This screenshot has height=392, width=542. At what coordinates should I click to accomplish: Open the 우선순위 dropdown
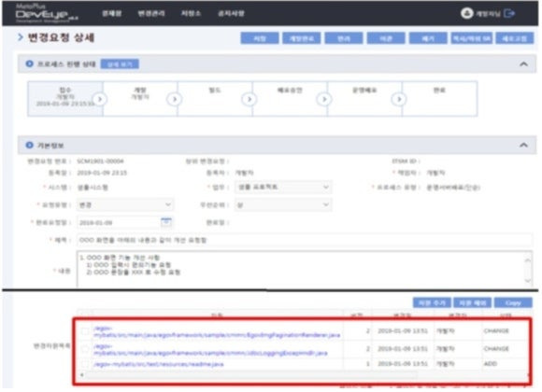click(283, 204)
